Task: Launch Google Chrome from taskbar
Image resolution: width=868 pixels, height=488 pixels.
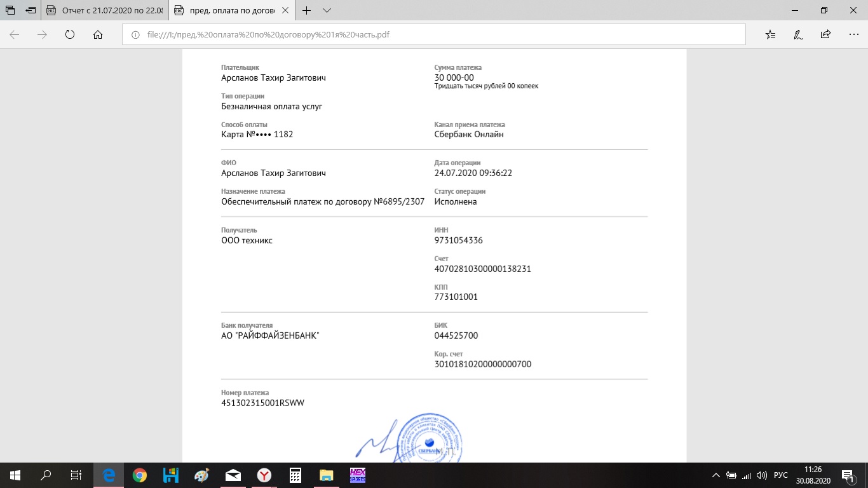Action: click(140, 475)
